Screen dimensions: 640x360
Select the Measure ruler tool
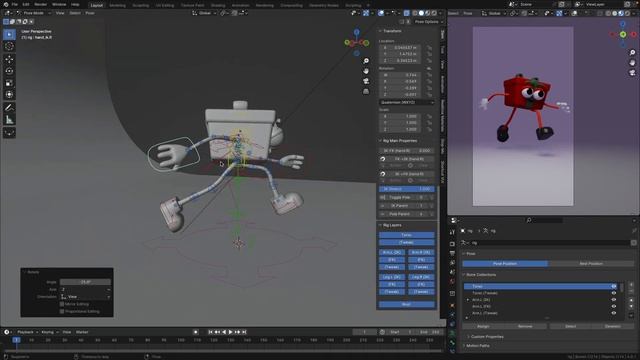pyautogui.click(x=9, y=120)
